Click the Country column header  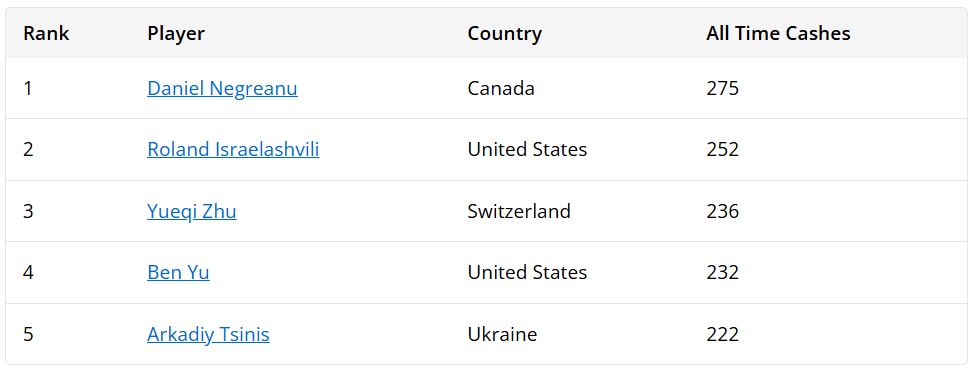[504, 33]
